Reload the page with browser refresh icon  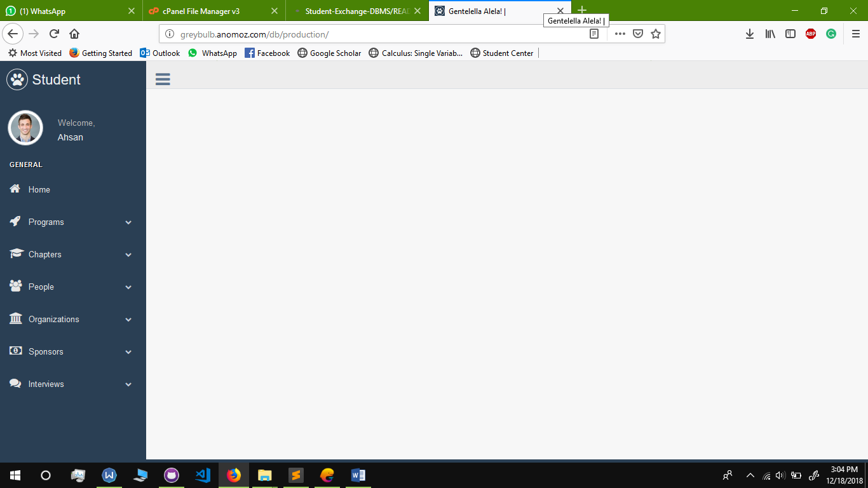pyautogui.click(x=55, y=34)
